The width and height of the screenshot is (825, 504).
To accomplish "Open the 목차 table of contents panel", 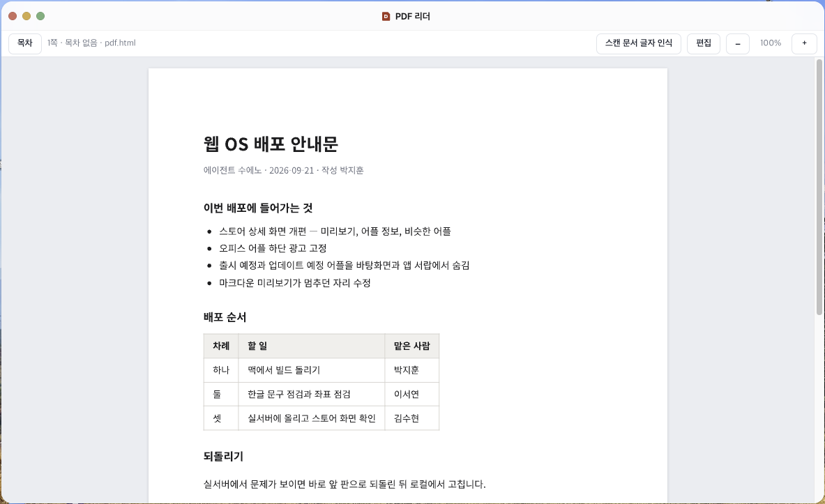I will pyautogui.click(x=24, y=43).
